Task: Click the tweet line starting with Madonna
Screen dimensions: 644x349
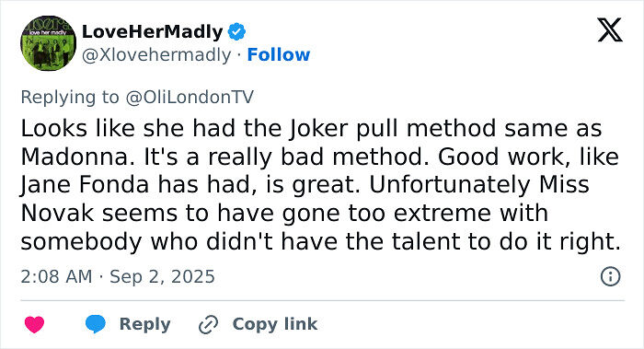Action: 319,157
